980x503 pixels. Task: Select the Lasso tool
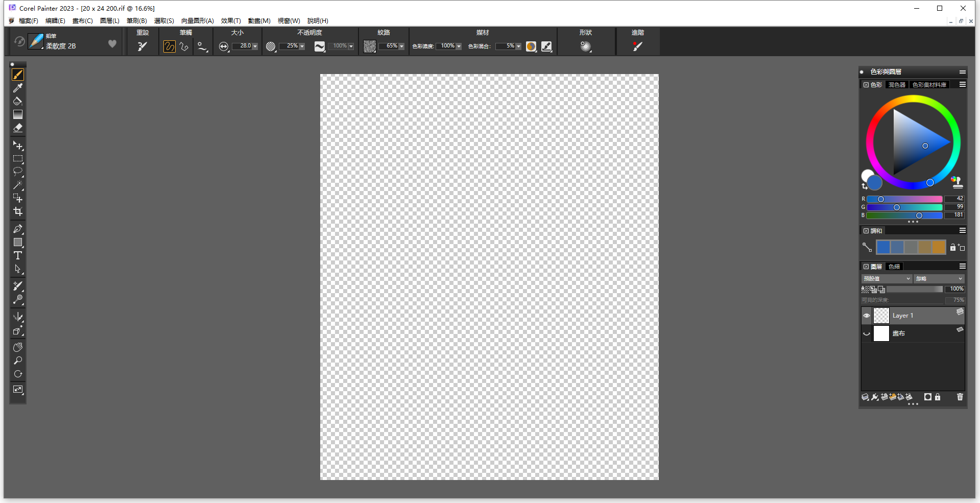pos(18,172)
